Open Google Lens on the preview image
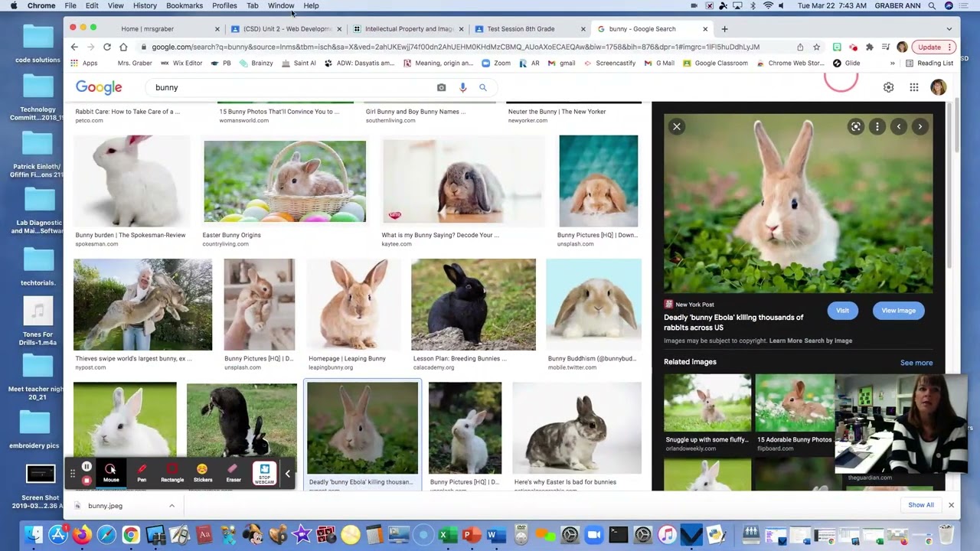The width and height of the screenshot is (980, 551). [x=856, y=126]
